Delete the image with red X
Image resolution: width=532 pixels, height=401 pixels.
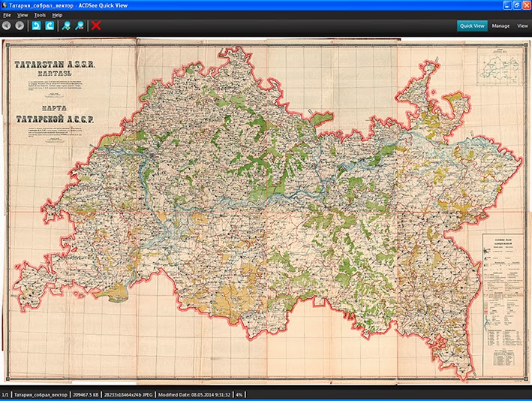click(x=96, y=26)
